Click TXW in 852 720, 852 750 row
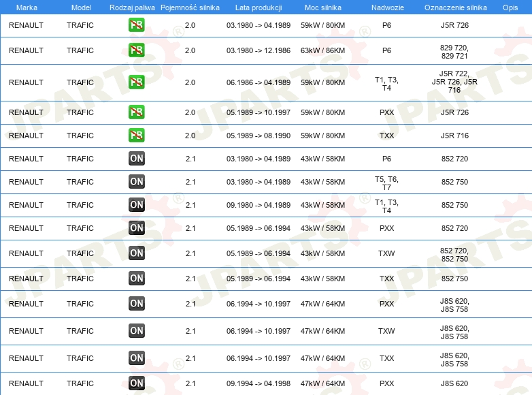Viewport: 532px width, 395px height. [x=386, y=253]
